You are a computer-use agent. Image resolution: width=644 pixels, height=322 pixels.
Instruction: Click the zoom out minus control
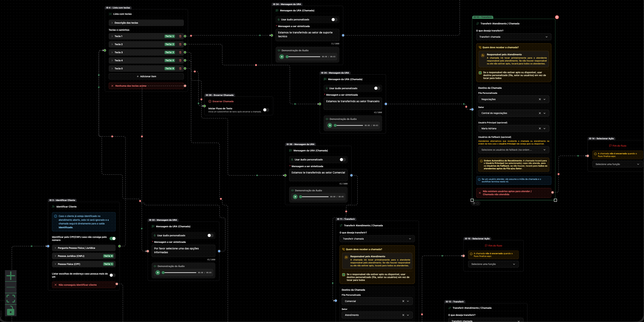tap(11, 287)
